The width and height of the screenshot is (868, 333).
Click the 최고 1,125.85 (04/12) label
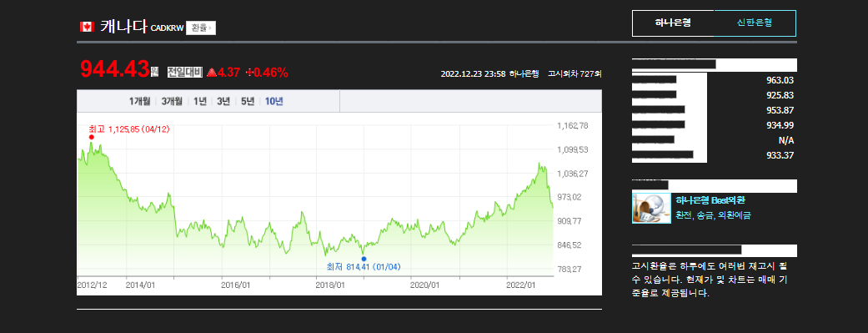(x=129, y=129)
